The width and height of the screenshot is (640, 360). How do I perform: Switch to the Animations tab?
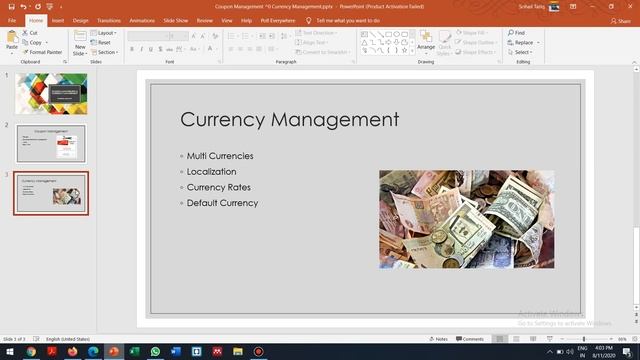142,20
